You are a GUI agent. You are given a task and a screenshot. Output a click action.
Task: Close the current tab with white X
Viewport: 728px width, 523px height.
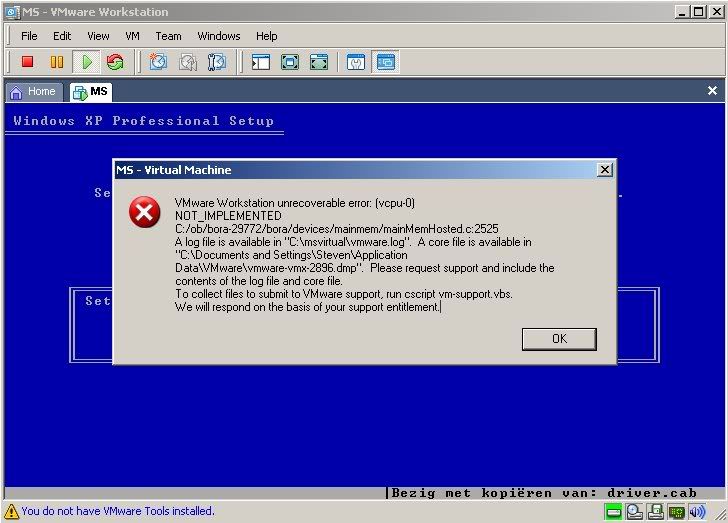coord(712,91)
